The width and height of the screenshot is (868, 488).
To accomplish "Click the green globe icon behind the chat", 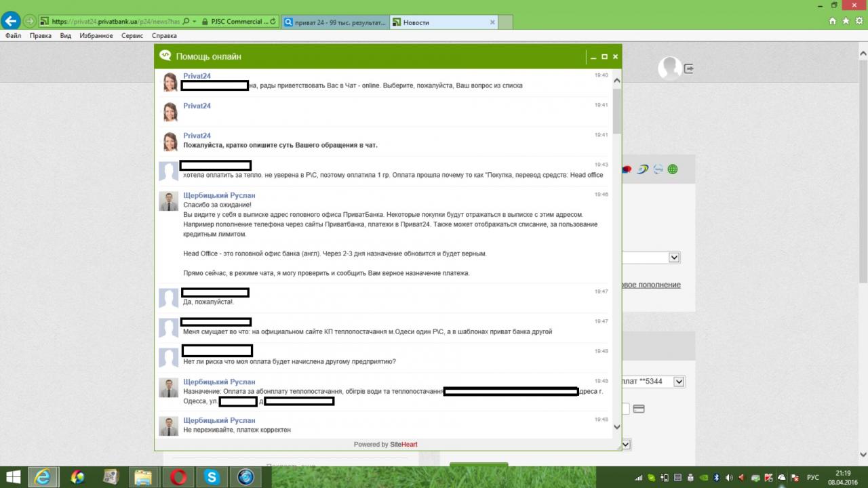I will 673,169.
